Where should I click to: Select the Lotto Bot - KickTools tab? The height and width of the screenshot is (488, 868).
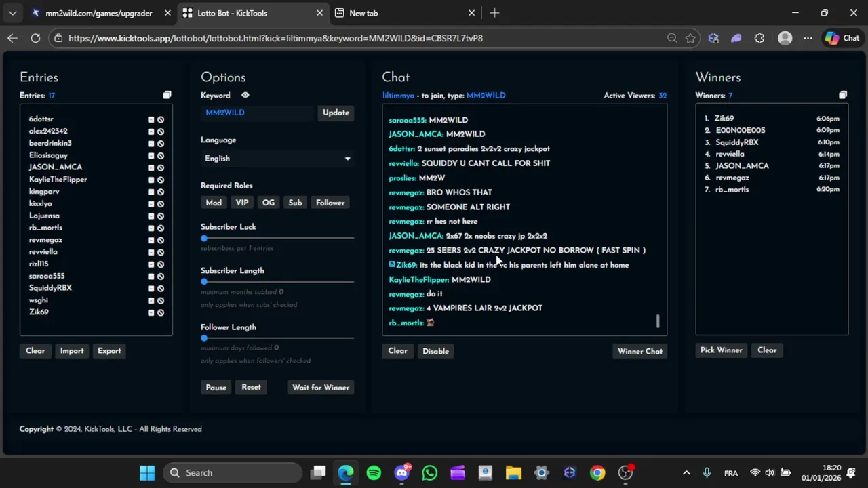tap(253, 13)
